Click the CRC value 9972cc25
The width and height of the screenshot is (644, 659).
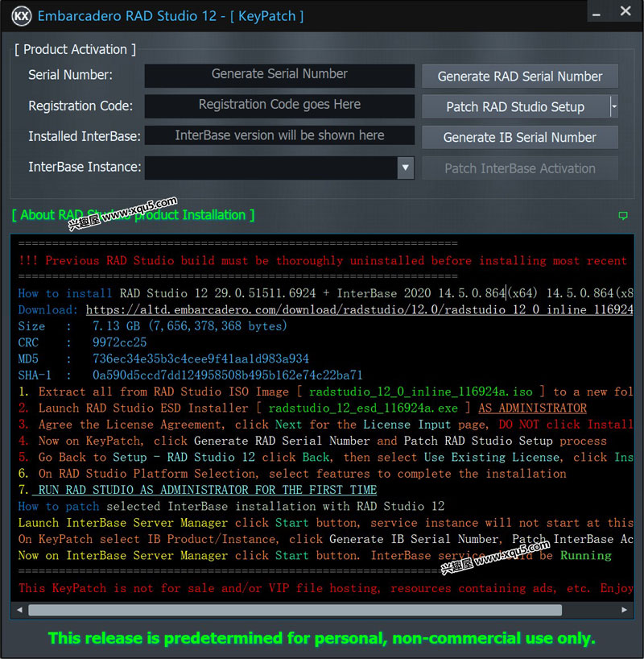click(x=119, y=342)
